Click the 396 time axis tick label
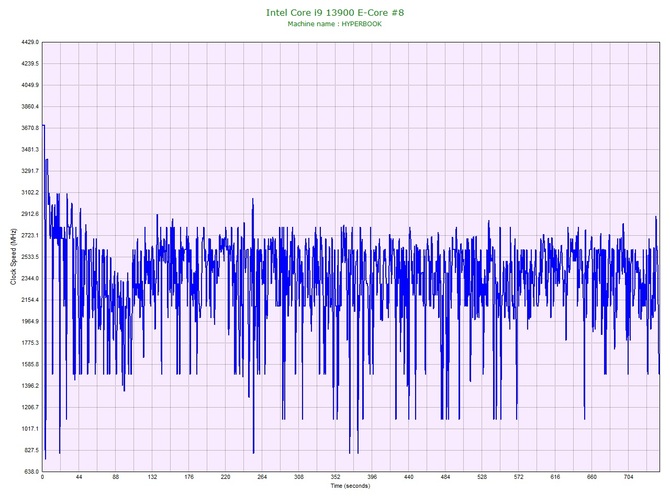670x503 pixels. coord(372,477)
